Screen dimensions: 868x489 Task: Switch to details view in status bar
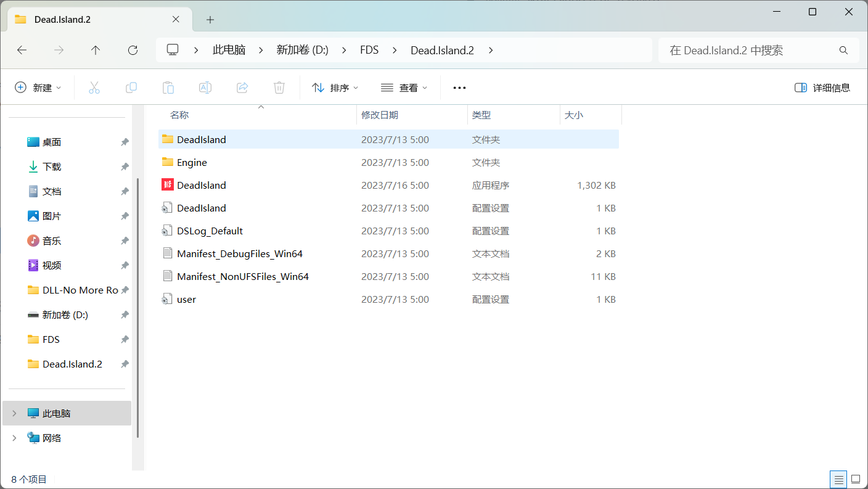click(x=838, y=479)
